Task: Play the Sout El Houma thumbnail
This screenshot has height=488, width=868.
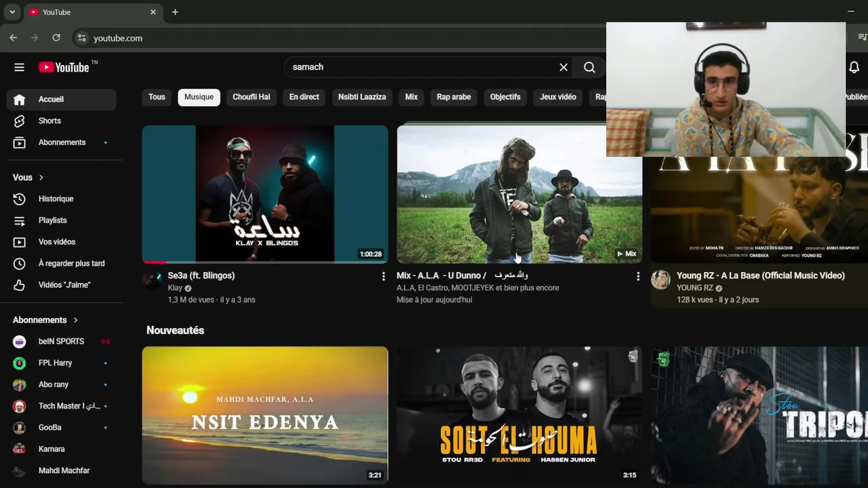Action: [x=519, y=415]
